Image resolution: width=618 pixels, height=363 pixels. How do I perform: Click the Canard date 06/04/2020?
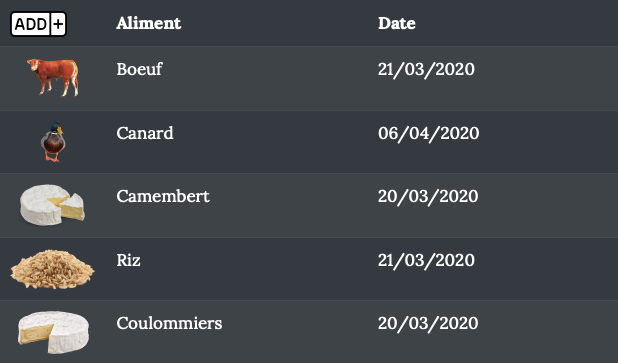tap(428, 134)
